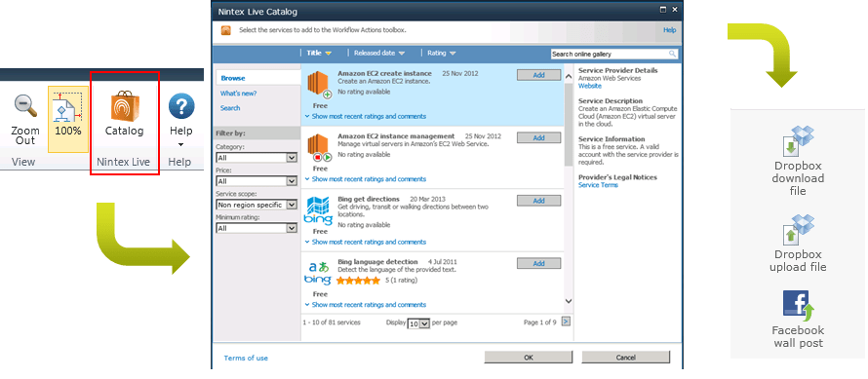868x379 pixels.
Task: Click the Amazon EC2 create instance icon
Action: coord(320,85)
